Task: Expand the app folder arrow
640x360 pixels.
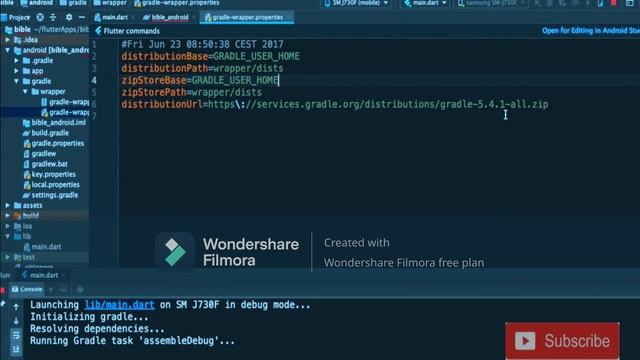Action: coord(16,71)
